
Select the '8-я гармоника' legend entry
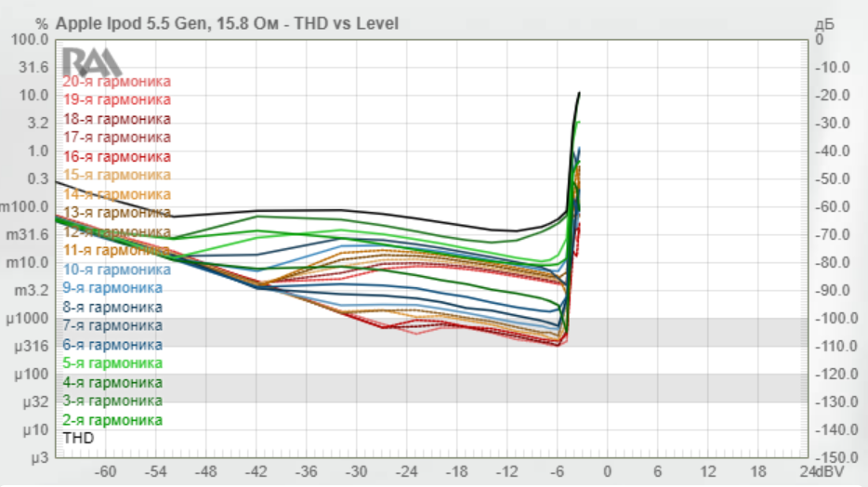pos(112,307)
